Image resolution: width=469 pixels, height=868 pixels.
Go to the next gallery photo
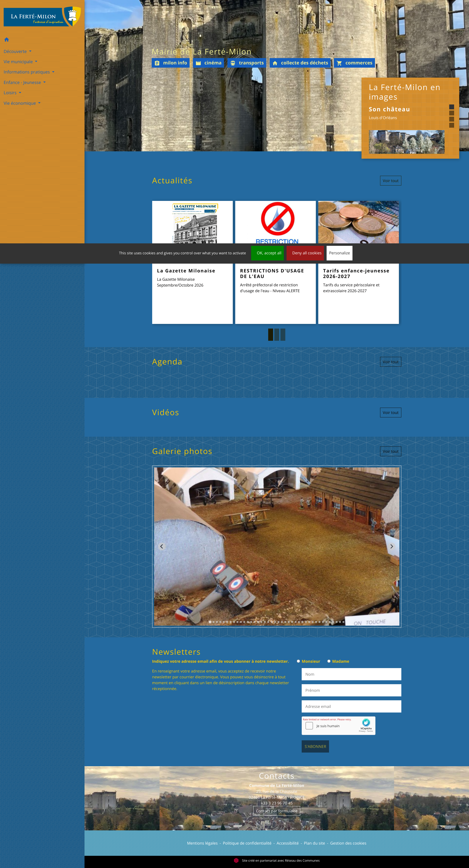tap(392, 546)
